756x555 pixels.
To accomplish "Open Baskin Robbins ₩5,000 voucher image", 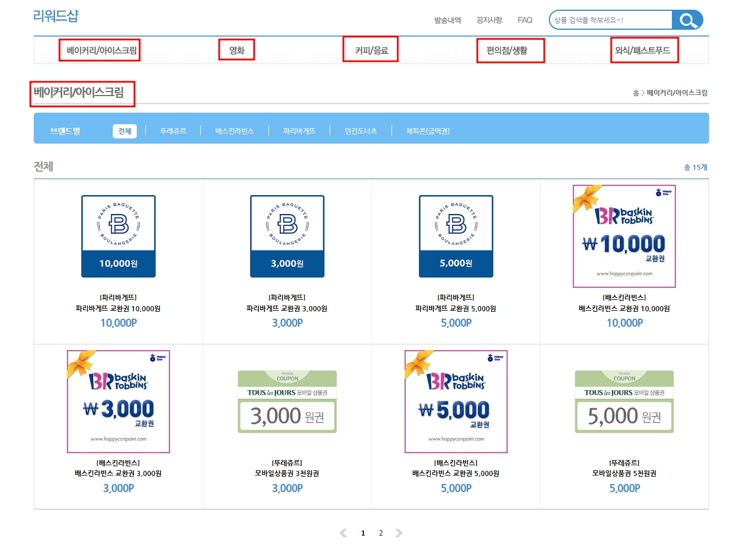I will coord(456,402).
